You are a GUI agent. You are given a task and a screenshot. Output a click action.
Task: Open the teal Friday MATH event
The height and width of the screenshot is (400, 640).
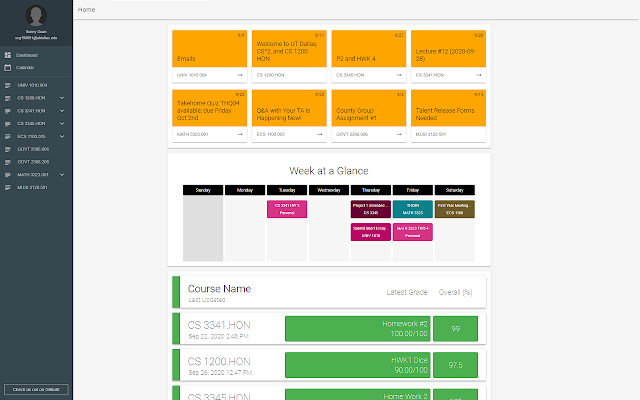tap(413, 209)
